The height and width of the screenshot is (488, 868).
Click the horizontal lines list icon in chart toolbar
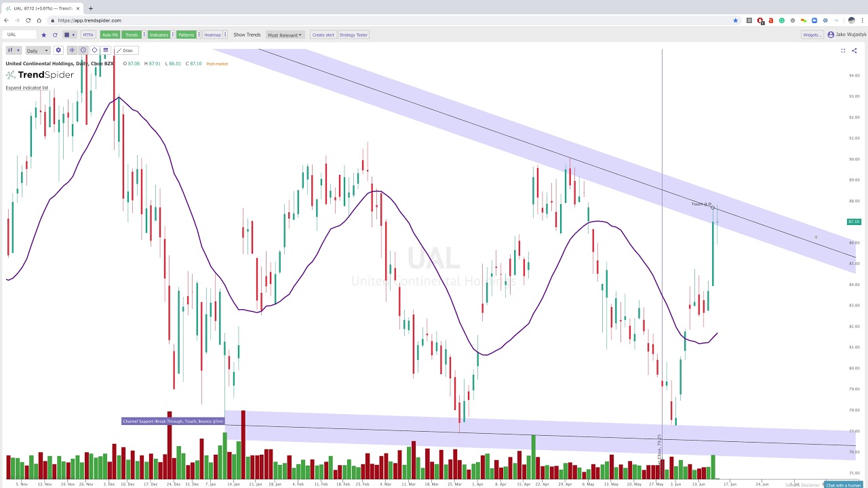106,50
